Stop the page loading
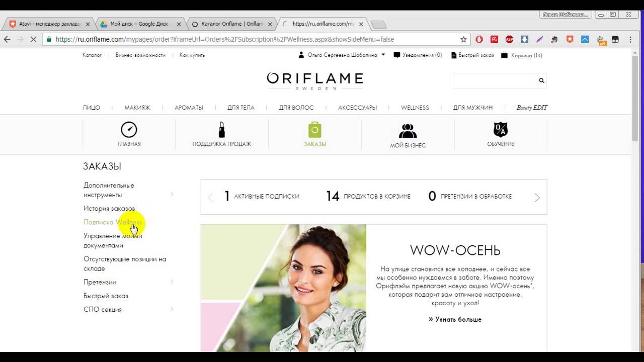The width and height of the screenshot is (644, 362). [33, 39]
